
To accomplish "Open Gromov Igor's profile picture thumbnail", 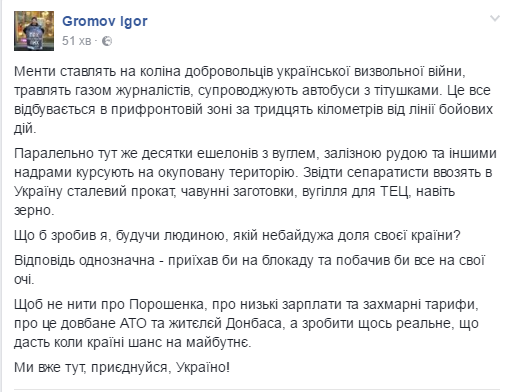I will (x=34, y=31).
